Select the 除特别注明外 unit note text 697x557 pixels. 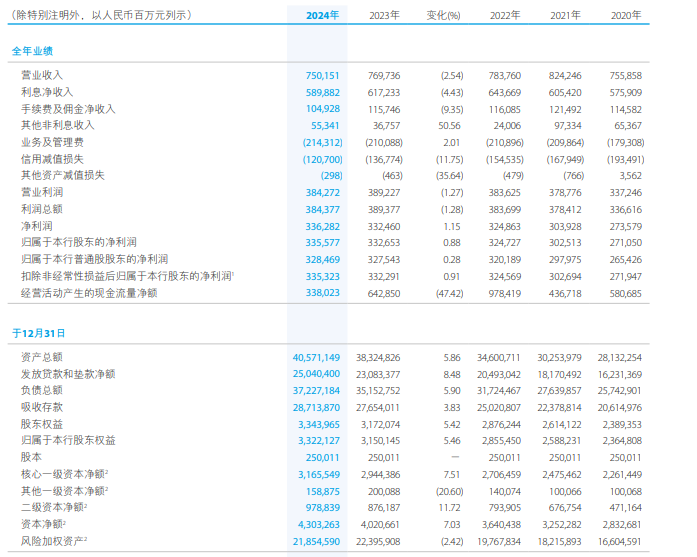tap(98, 16)
